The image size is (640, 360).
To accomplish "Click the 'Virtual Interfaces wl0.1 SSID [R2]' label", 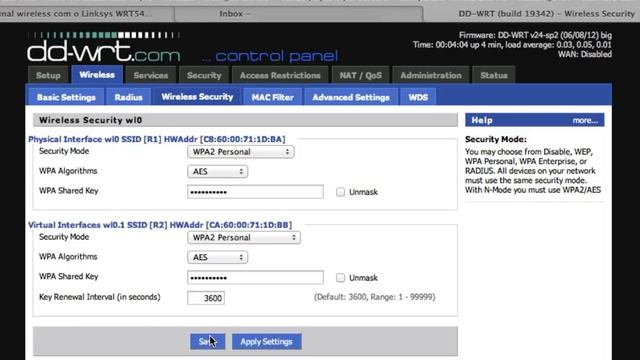I will pyautogui.click(x=160, y=225).
